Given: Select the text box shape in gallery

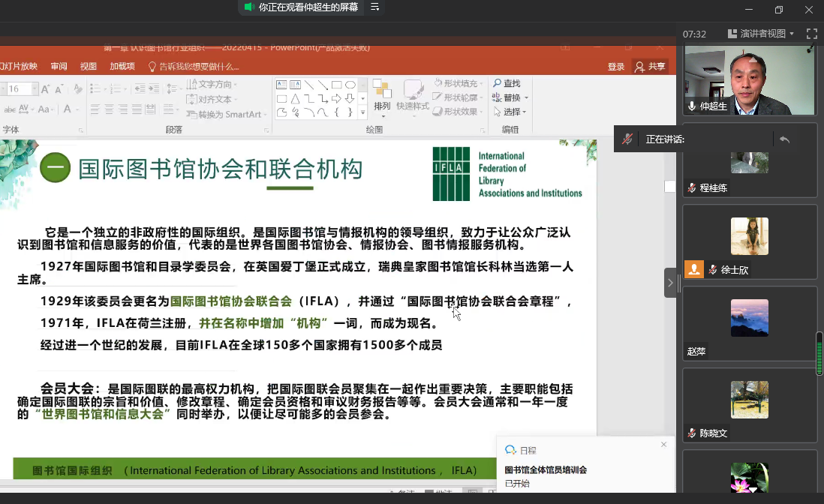Looking at the screenshot, I should (x=281, y=85).
